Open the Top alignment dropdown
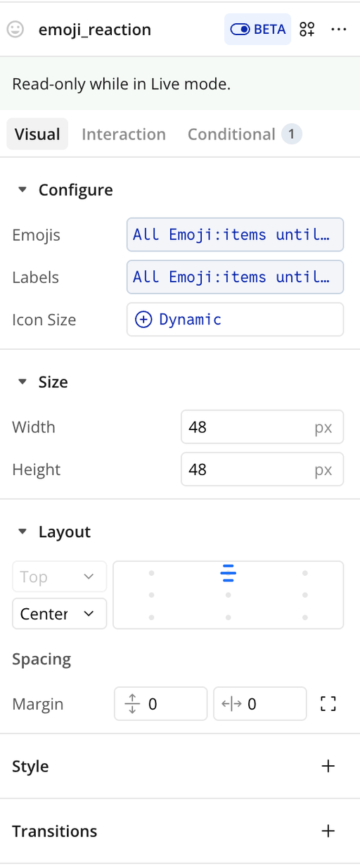The image size is (360, 868). click(x=59, y=577)
